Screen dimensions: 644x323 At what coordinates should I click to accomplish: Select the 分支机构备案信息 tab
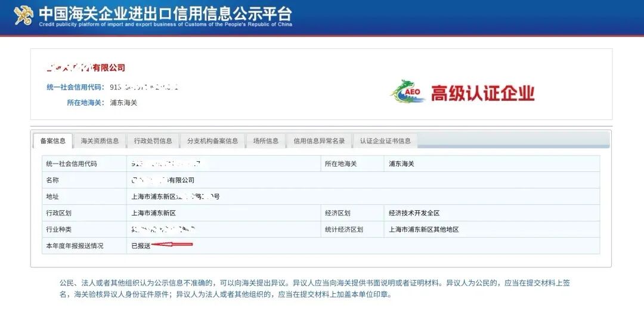pyautogui.click(x=212, y=141)
